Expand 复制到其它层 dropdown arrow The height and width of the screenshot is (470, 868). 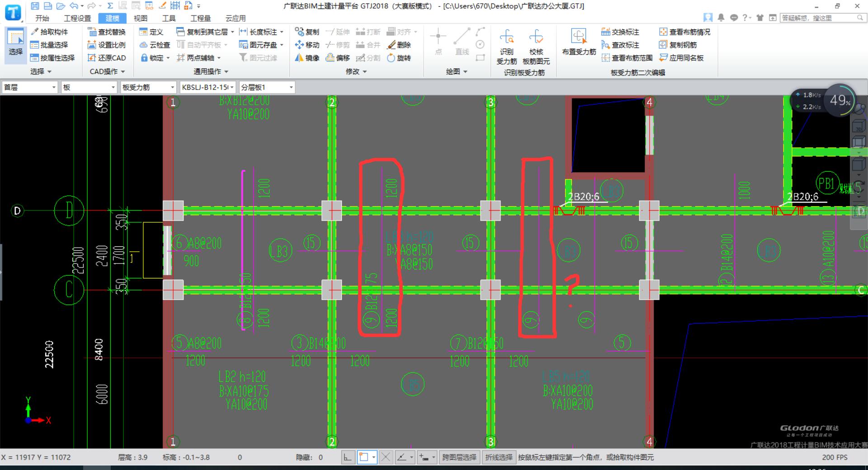click(x=232, y=32)
